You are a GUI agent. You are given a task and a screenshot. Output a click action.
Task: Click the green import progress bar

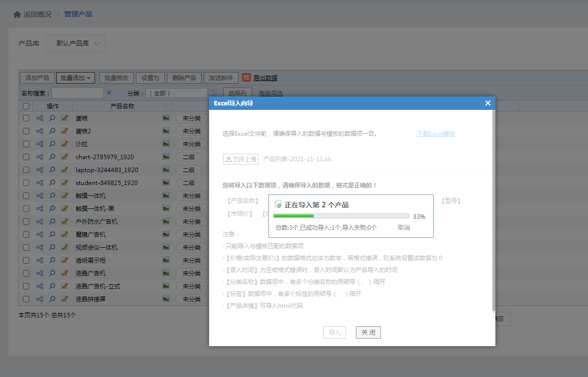pyautogui.click(x=293, y=216)
